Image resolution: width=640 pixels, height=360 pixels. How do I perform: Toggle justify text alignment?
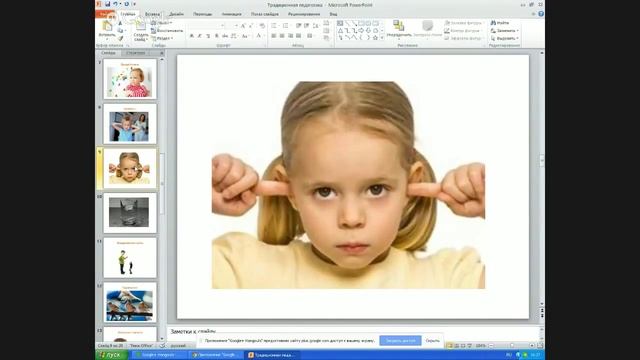coord(298,36)
